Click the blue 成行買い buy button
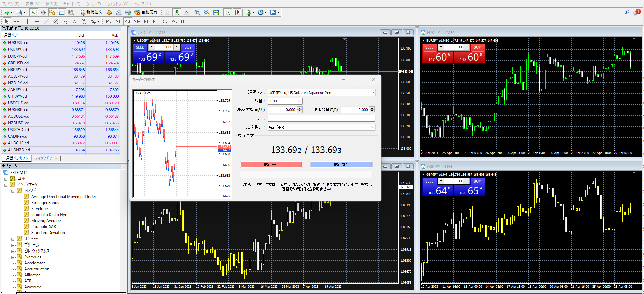This screenshot has height=294, width=644. pos(341,165)
